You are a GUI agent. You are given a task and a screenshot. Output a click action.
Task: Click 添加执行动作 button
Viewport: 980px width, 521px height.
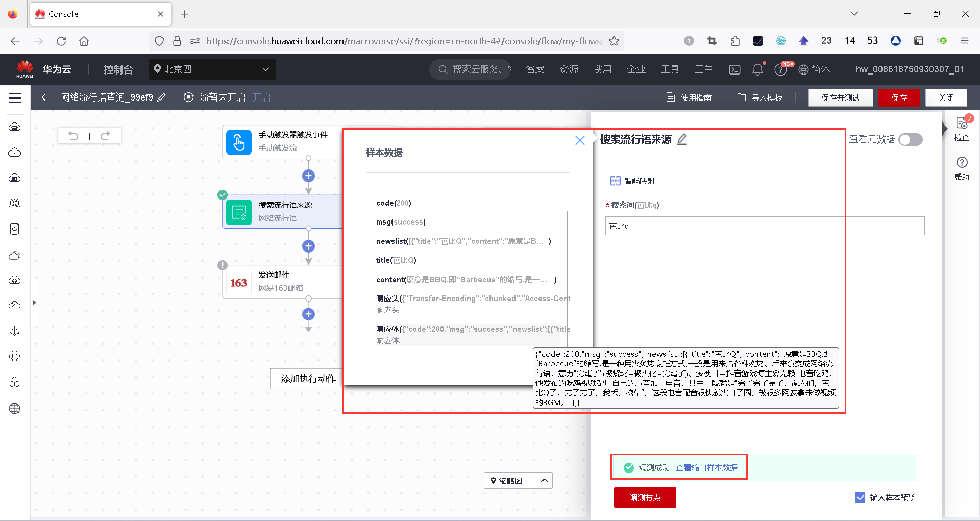tap(308, 379)
